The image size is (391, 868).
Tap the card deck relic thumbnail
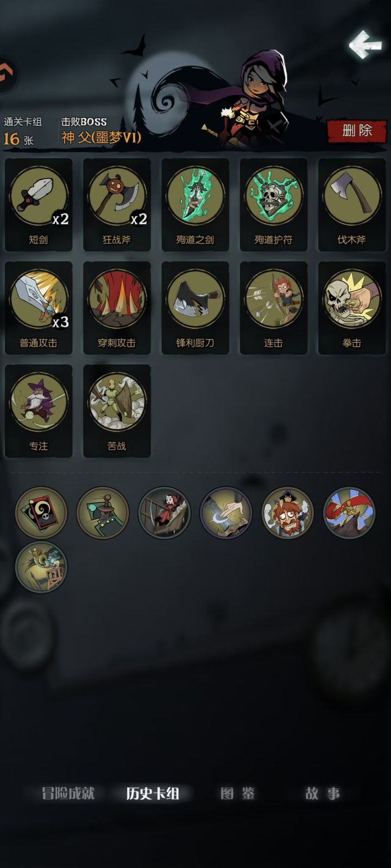(x=41, y=513)
